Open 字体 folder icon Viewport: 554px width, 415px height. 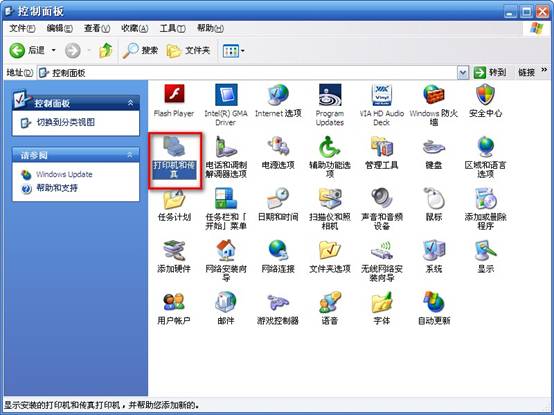tap(382, 308)
